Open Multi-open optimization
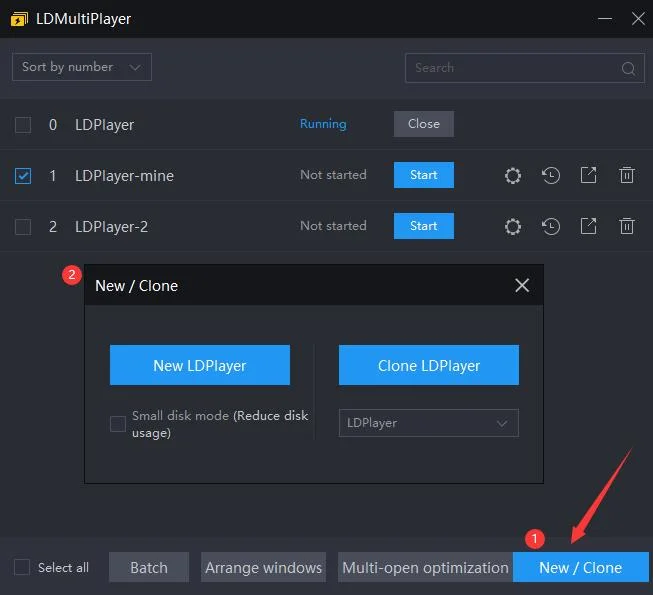Image resolution: width=653 pixels, height=595 pixels. click(425, 567)
